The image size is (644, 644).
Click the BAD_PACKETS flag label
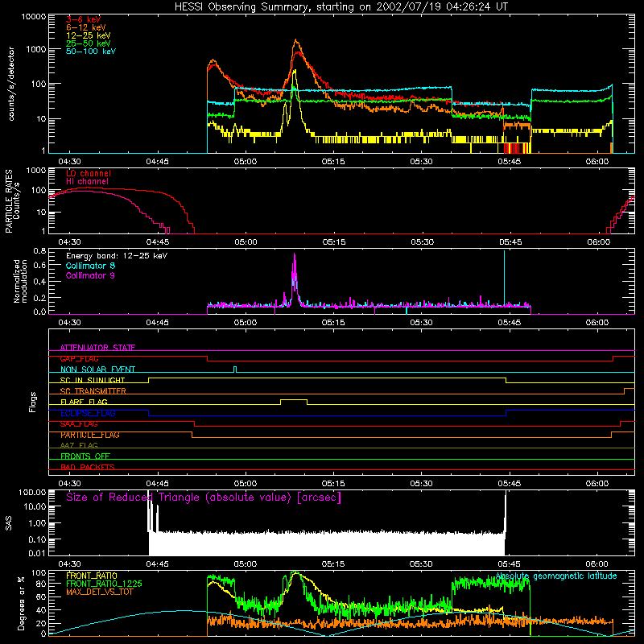88,467
